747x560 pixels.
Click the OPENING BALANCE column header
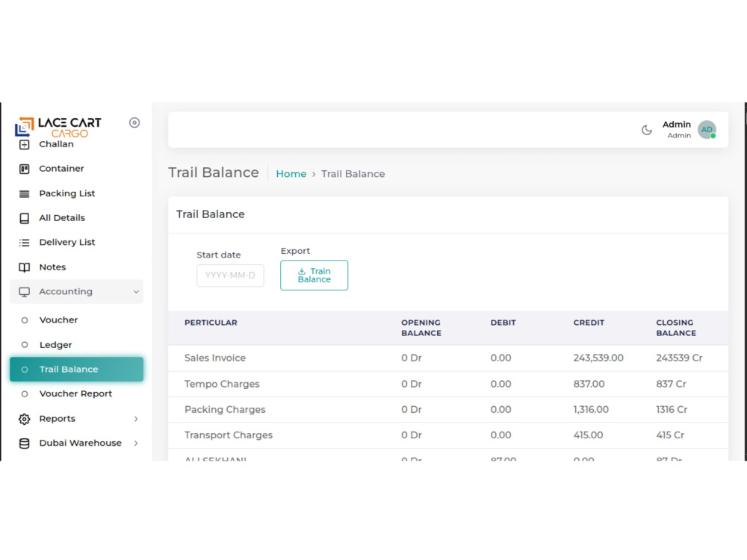coord(421,328)
